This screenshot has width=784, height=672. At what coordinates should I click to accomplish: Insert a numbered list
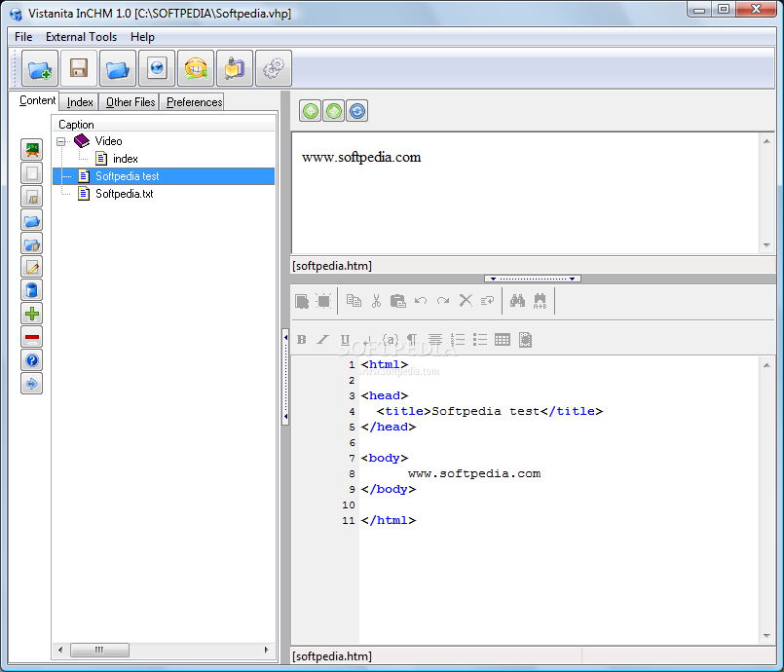coord(458,340)
